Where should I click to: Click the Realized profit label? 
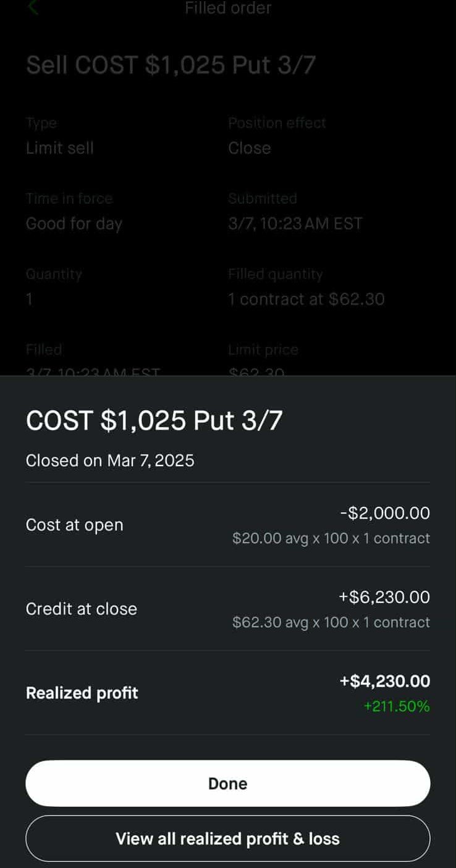(x=82, y=693)
